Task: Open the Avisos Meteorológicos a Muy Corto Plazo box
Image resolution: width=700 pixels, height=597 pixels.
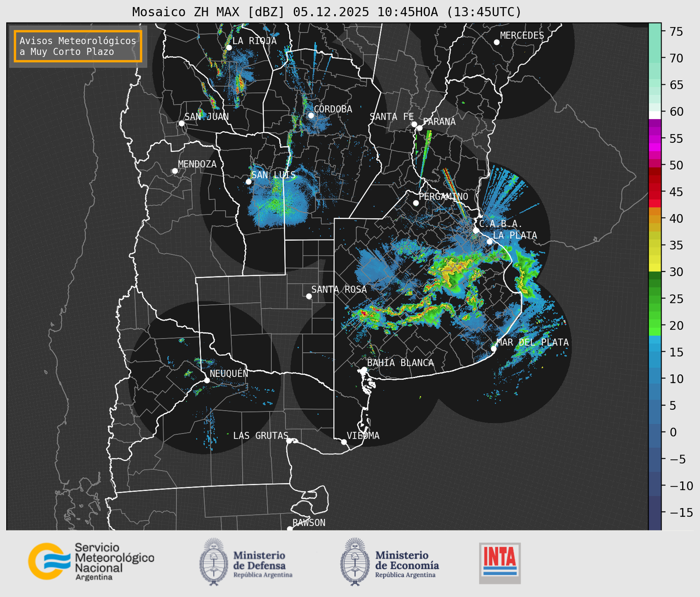Action: pos(78,46)
